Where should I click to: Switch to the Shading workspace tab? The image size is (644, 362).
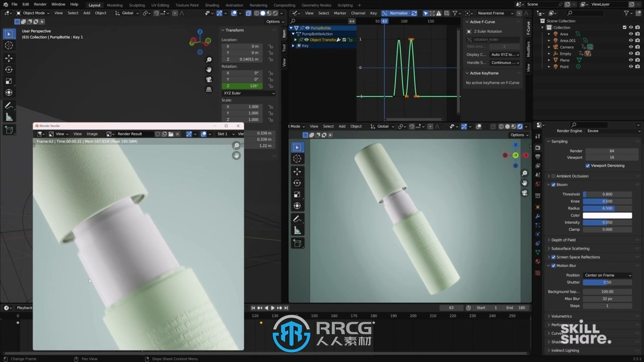[212, 5]
